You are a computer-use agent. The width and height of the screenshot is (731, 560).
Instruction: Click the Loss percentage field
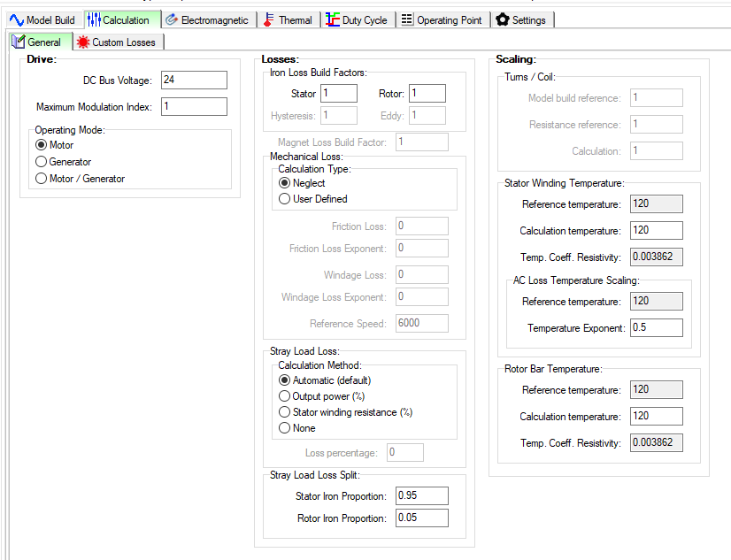point(405,452)
